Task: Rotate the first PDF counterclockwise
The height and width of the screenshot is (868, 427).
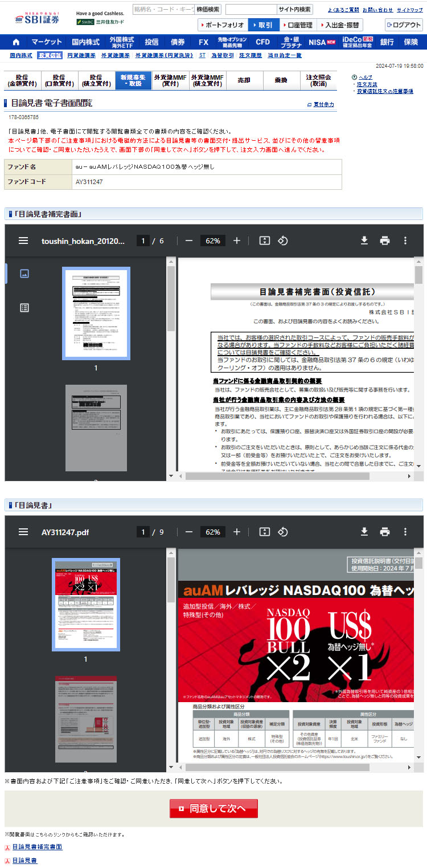Action: (x=282, y=241)
